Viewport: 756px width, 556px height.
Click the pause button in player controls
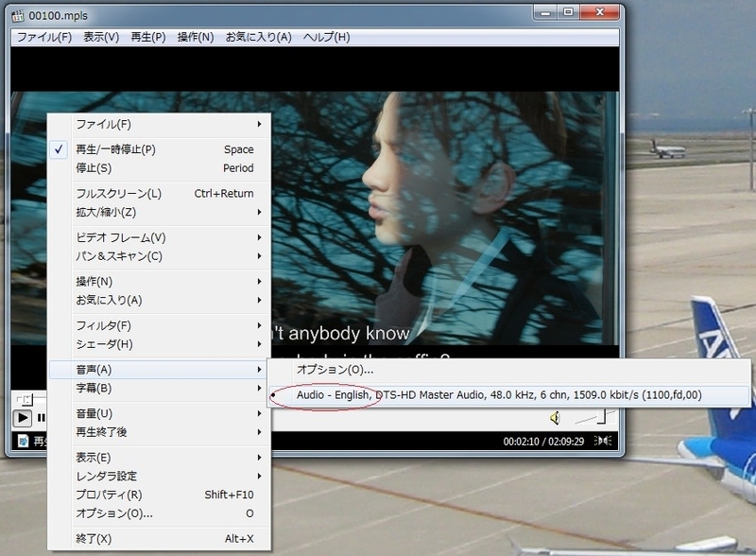coord(42,418)
